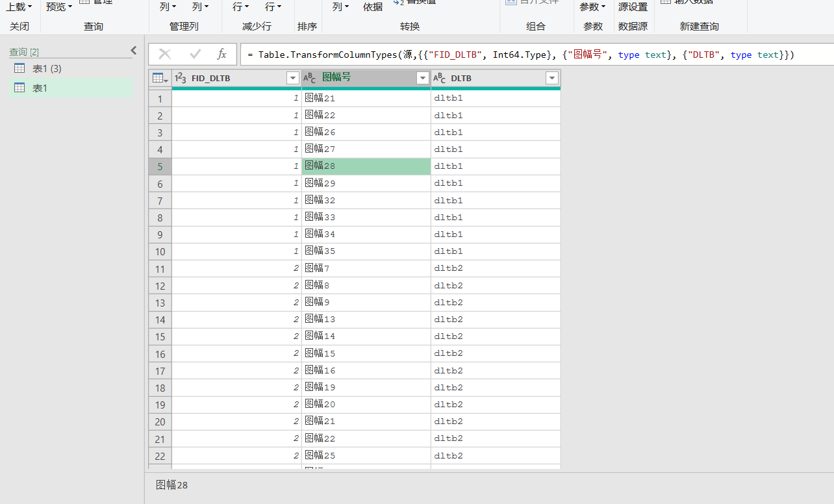Click the 图幅26 cell
This screenshot has height=504, width=834.
click(366, 132)
